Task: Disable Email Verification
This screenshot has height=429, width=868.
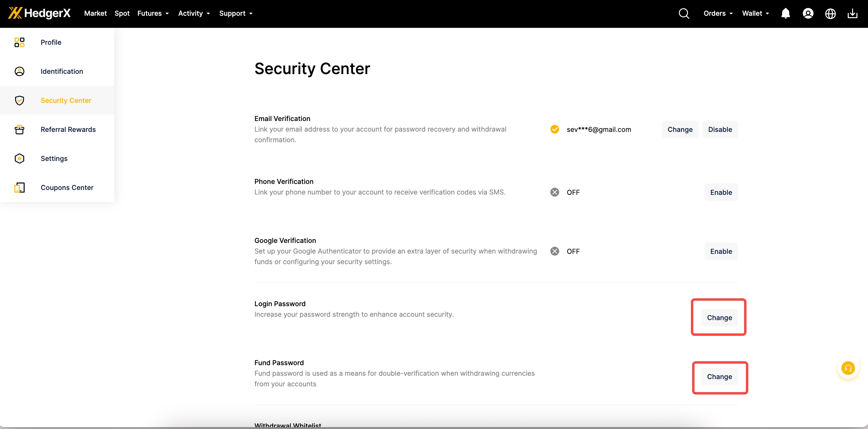Action: pos(720,129)
